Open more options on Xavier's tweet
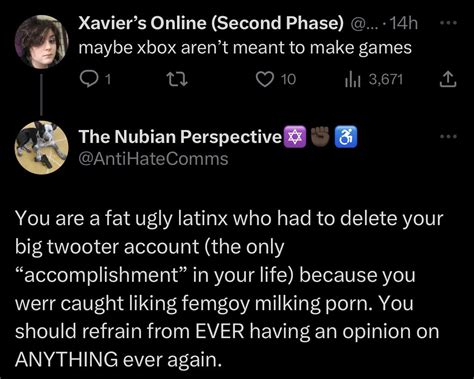Screen dimensions: 474x379 point(448,23)
